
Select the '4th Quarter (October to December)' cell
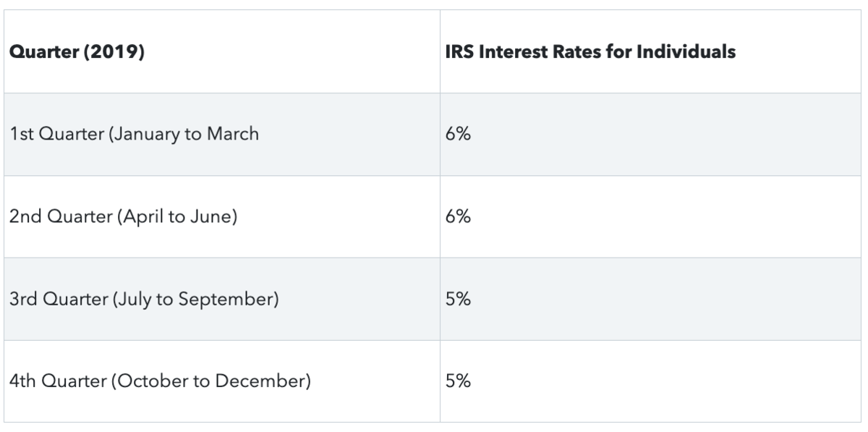(160, 380)
